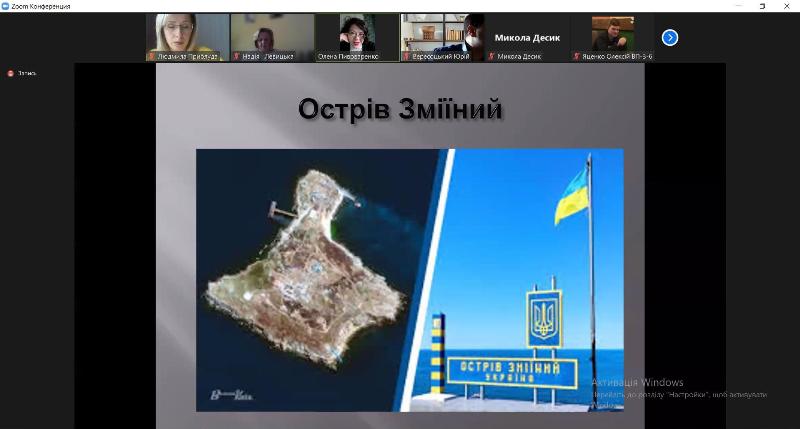This screenshot has width=800, height=429.
Task: Click the muted mic icon on Левицька's tile
Action: 236,56
